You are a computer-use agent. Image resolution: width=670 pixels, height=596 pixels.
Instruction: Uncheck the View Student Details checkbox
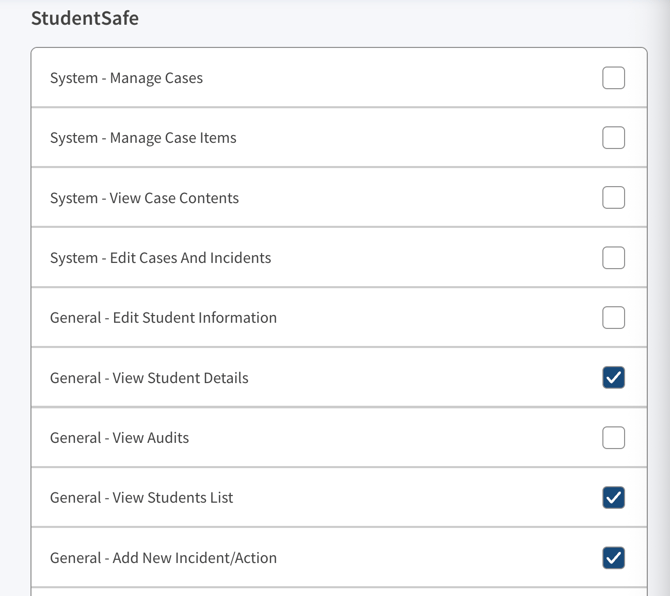[614, 378]
